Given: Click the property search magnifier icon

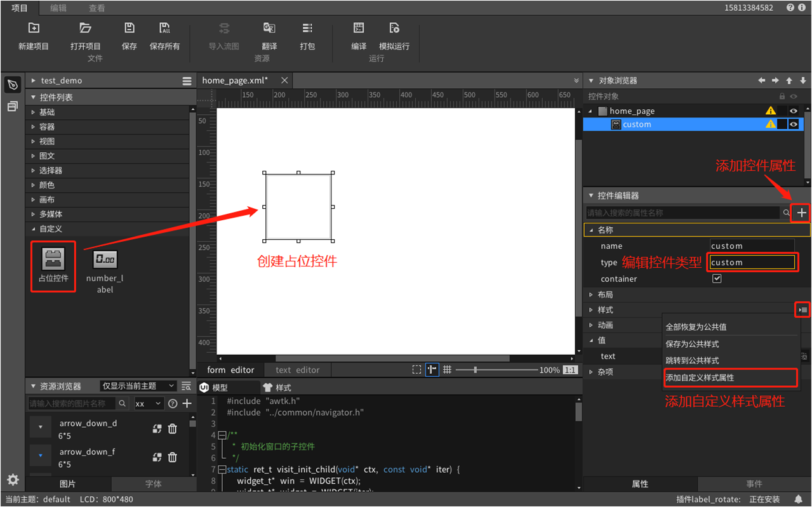Looking at the screenshot, I should tap(787, 213).
